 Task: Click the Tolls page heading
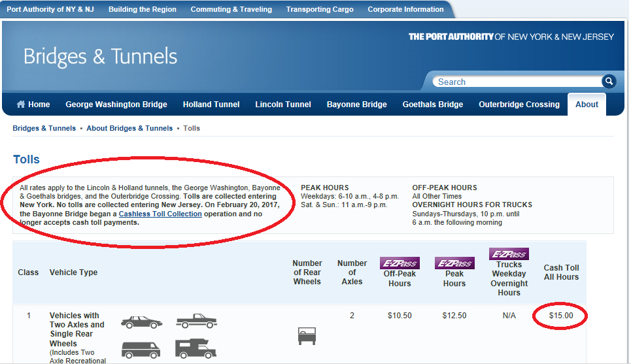27,159
